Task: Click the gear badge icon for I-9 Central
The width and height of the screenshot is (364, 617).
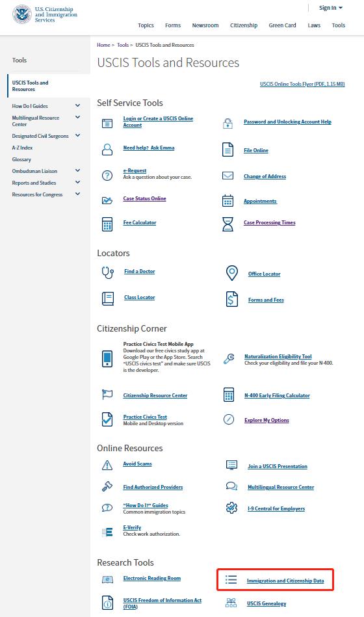Action: click(231, 508)
